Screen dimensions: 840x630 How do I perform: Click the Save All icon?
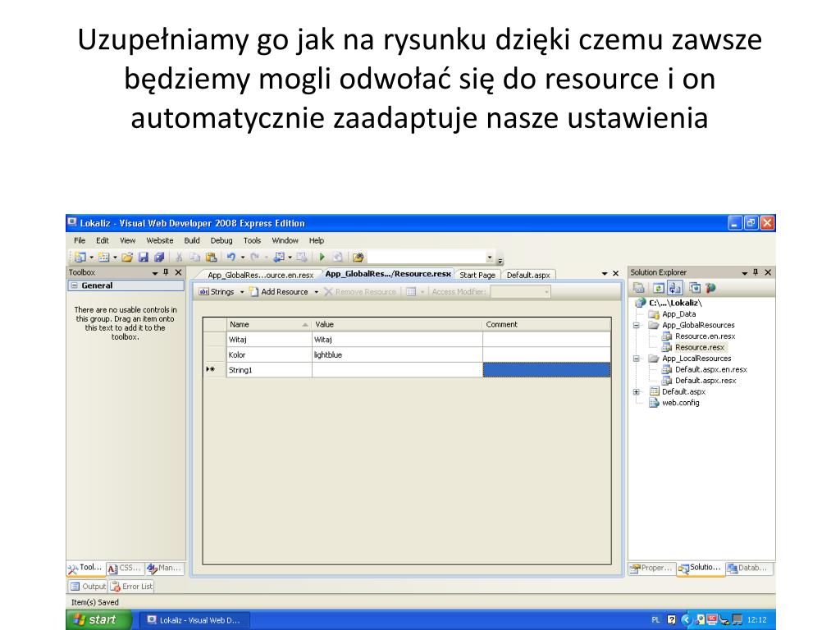159,257
